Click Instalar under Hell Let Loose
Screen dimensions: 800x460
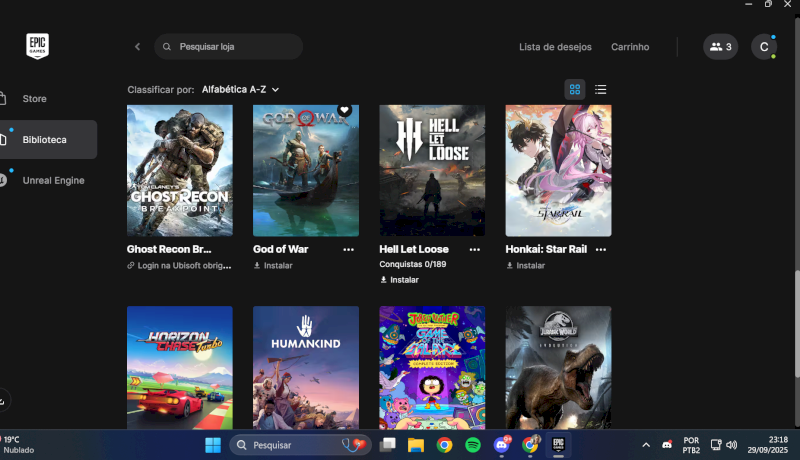point(404,280)
